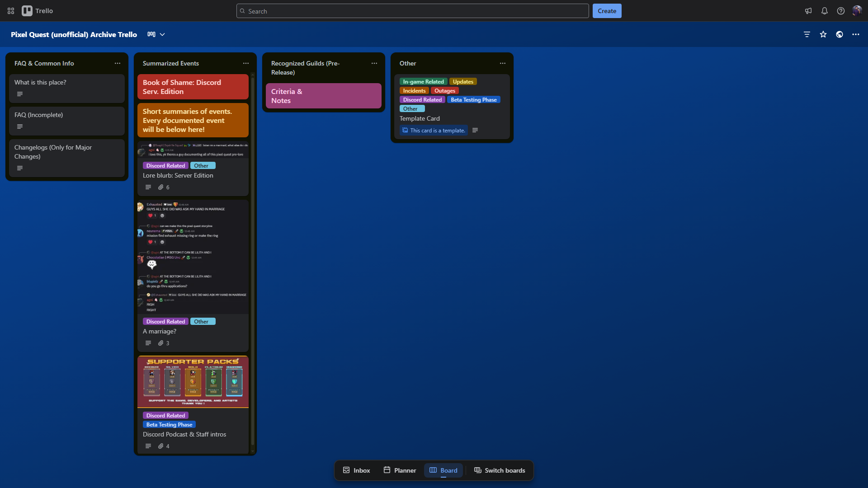Toggle the Planner panel
The width and height of the screenshot is (868, 488).
[400, 470]
